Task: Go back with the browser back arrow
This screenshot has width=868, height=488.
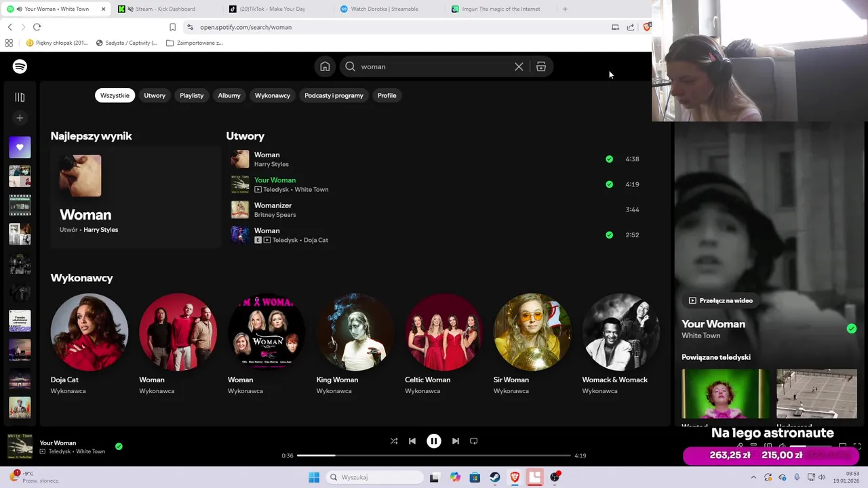Action: (x=9, y=27)
